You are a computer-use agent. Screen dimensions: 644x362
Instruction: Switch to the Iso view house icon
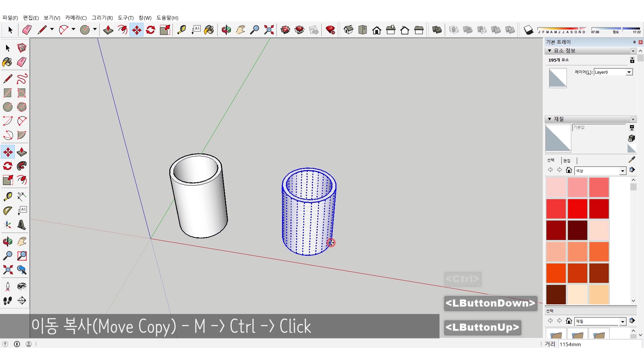tap(348, 30)
